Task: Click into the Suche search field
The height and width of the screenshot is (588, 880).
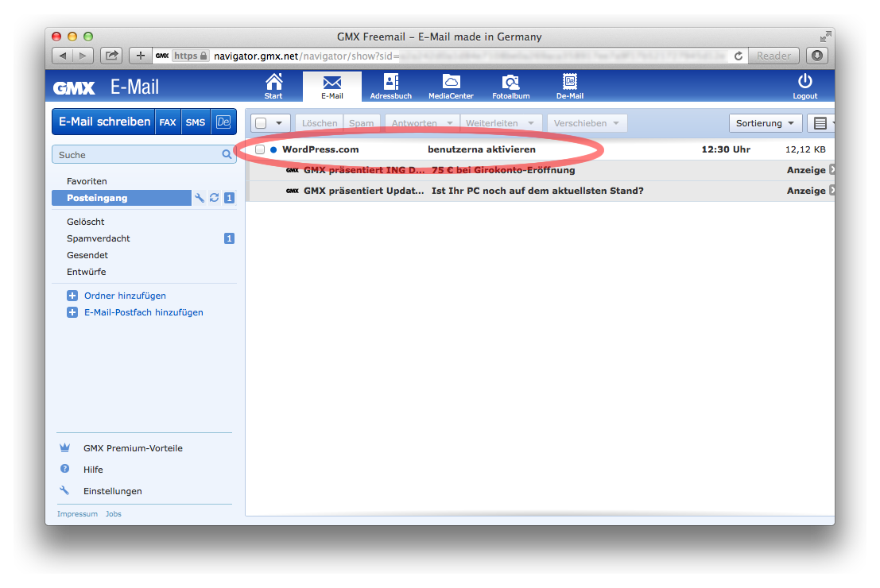Action: [135, 155]
